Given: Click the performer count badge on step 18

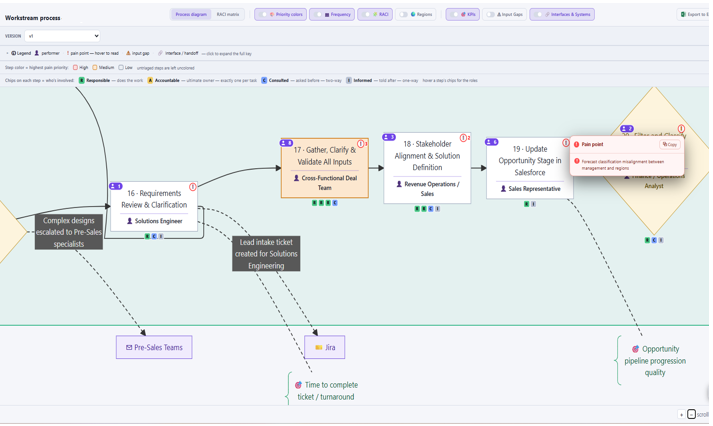Looking at the screenshot, I should (389, 137).
